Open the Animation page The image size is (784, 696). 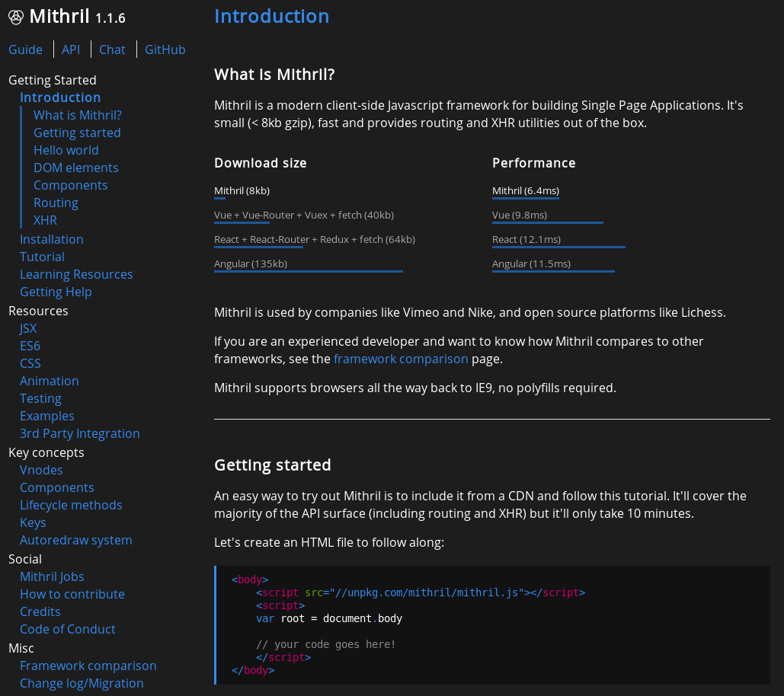pyautogui.click(x=49, y=381)
